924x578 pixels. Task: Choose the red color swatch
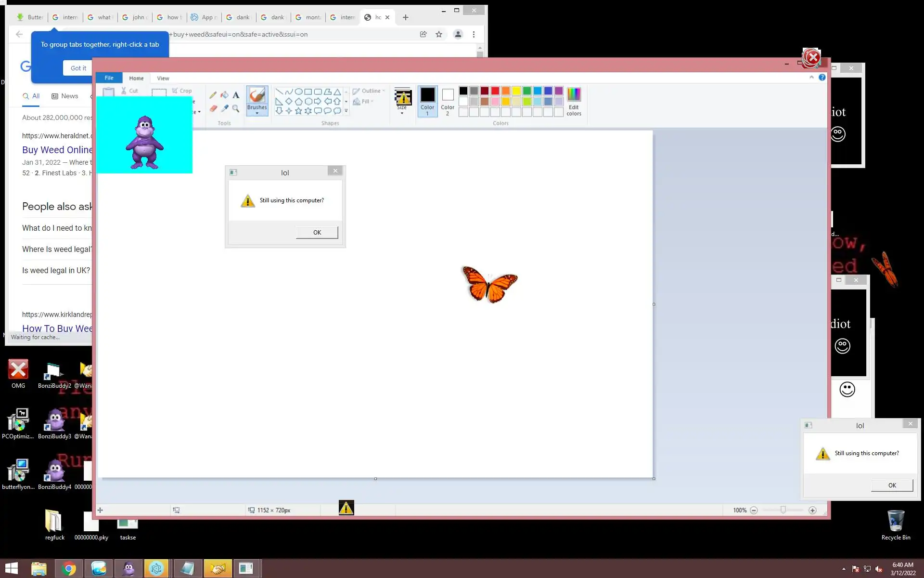click(495, 91)
